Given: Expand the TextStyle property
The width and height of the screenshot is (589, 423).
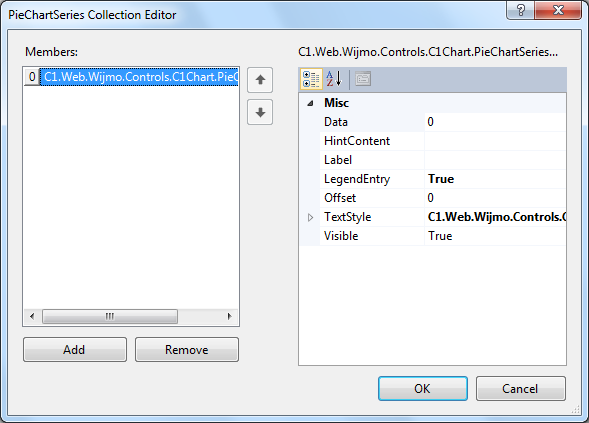Looking at the screenshot, I should pyautogui.click(x=310, y=217).
